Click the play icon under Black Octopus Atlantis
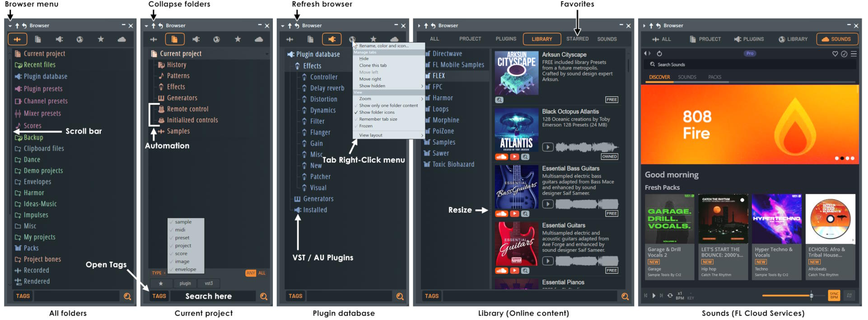Image resolution: width=868 pixels, height=320 pixels. 547,147
